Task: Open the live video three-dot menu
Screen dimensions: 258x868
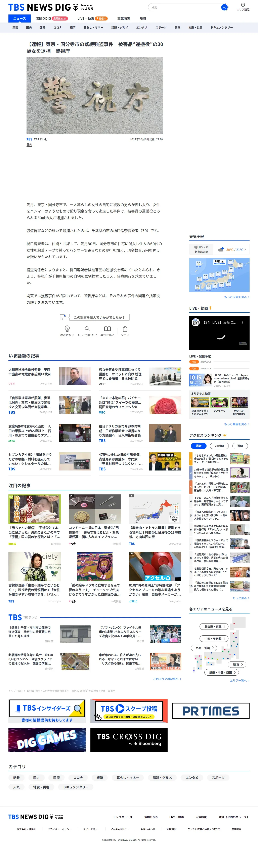Action: tap(242, 323)
